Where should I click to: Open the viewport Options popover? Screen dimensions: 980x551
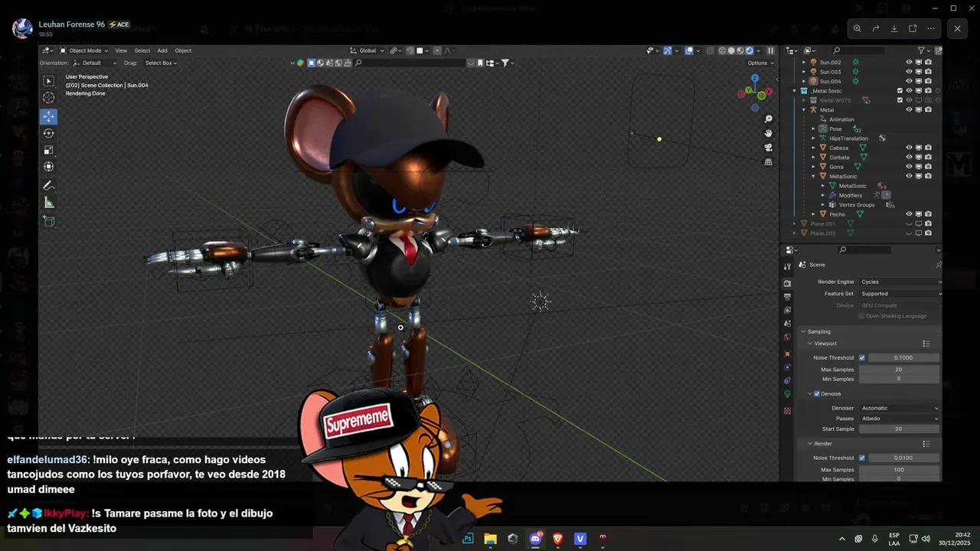[x=759, y=63]
